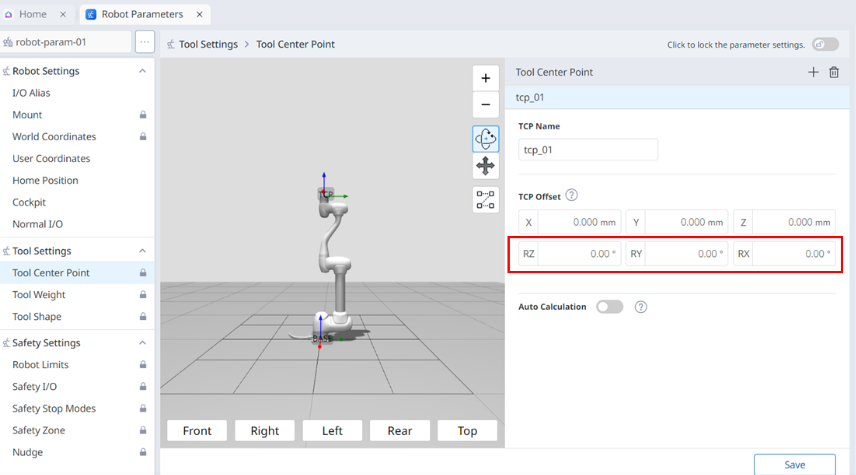Switch to the Front view

197,430
